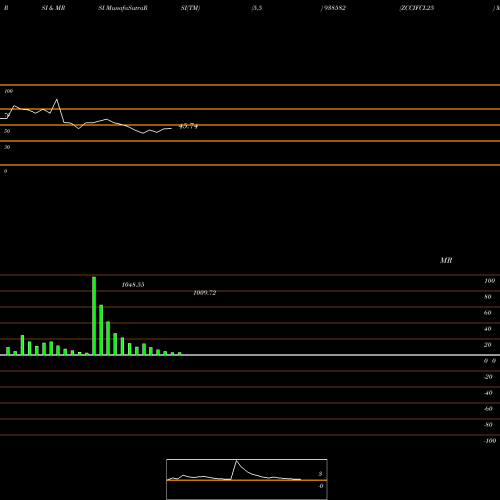Click the -100 label on the MR axis
Screen dimensions: 500x500
click(490, 441)
